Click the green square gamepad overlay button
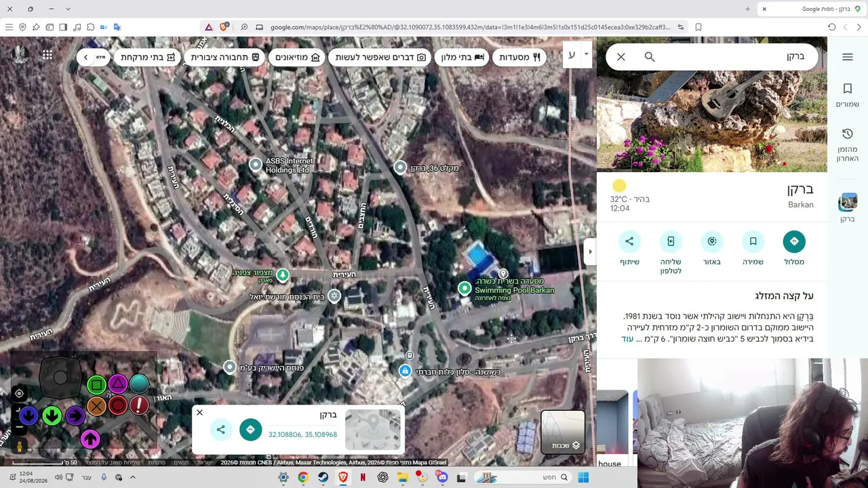 tap(96, 385)
